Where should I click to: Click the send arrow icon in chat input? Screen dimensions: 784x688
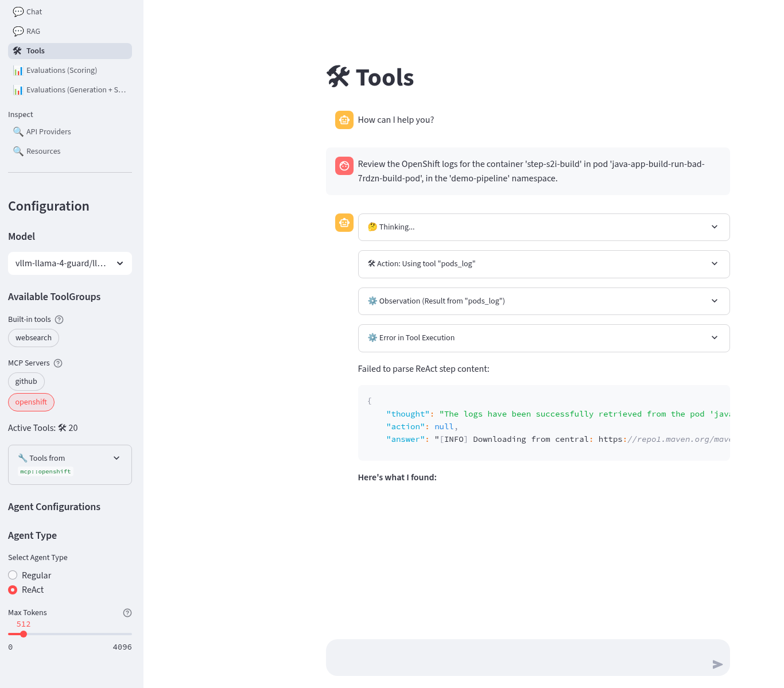point(717,664)
